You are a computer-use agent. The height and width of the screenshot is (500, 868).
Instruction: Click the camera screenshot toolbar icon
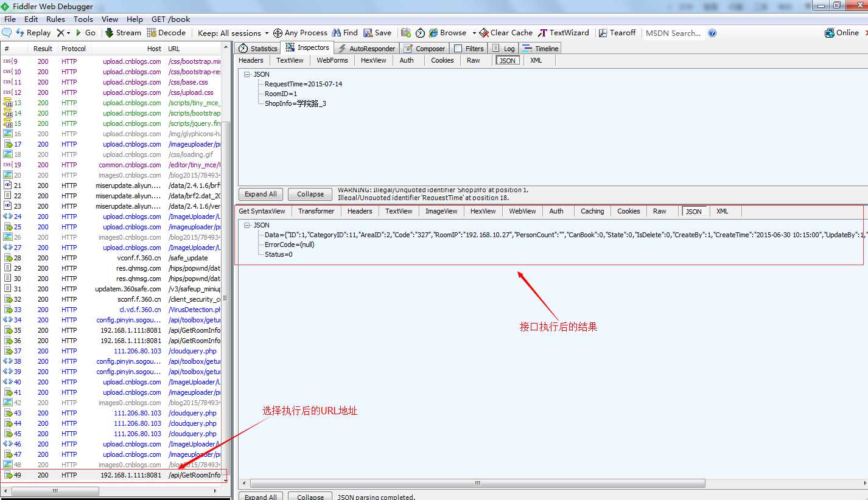click(405, 33)
